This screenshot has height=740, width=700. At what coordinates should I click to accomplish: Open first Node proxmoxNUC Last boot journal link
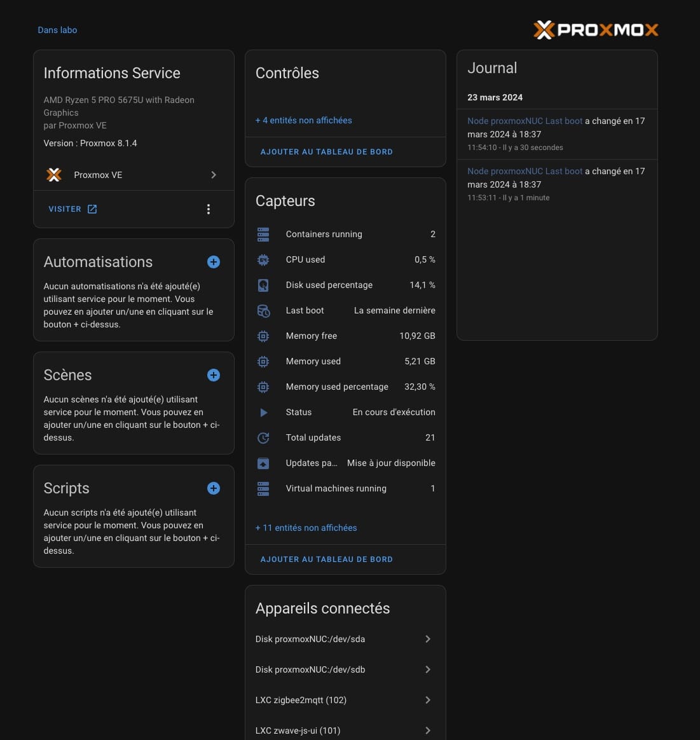[x=525, y=121]
